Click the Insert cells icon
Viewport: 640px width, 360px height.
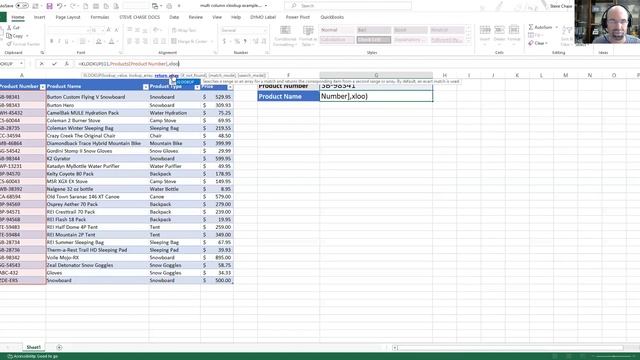485,33
